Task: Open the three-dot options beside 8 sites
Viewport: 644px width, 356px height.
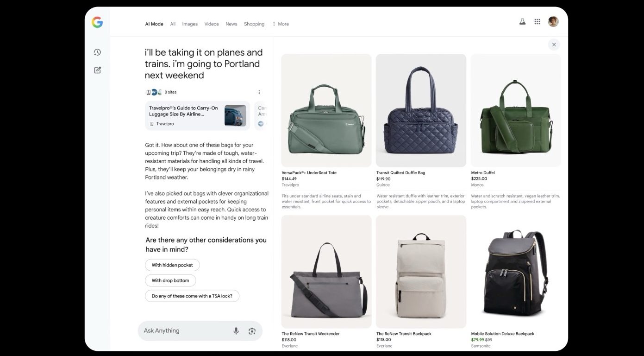Action: (x=259, y=92)
